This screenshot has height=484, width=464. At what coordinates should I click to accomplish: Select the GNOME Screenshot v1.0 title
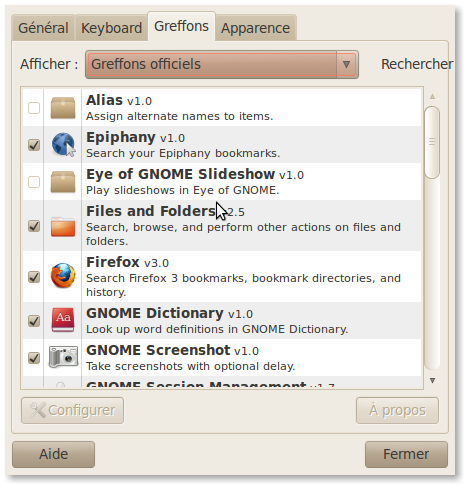pyautogui.click(x=172, y=350)
